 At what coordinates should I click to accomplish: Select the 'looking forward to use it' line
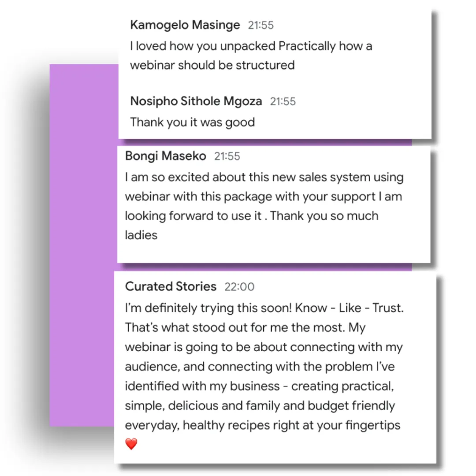(x=252, y=216)
